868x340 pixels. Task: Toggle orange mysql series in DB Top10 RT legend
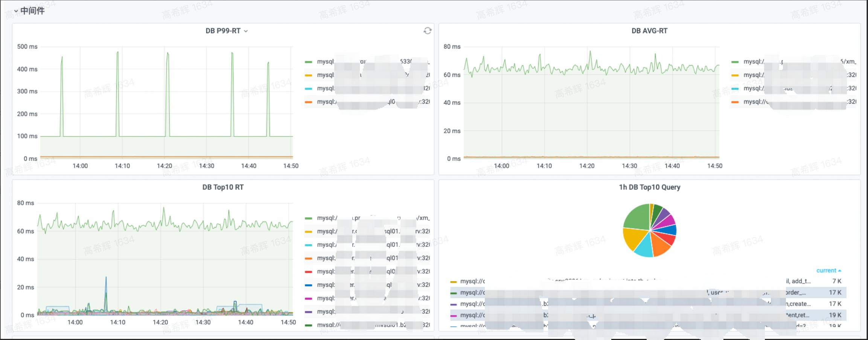[367, 258]
